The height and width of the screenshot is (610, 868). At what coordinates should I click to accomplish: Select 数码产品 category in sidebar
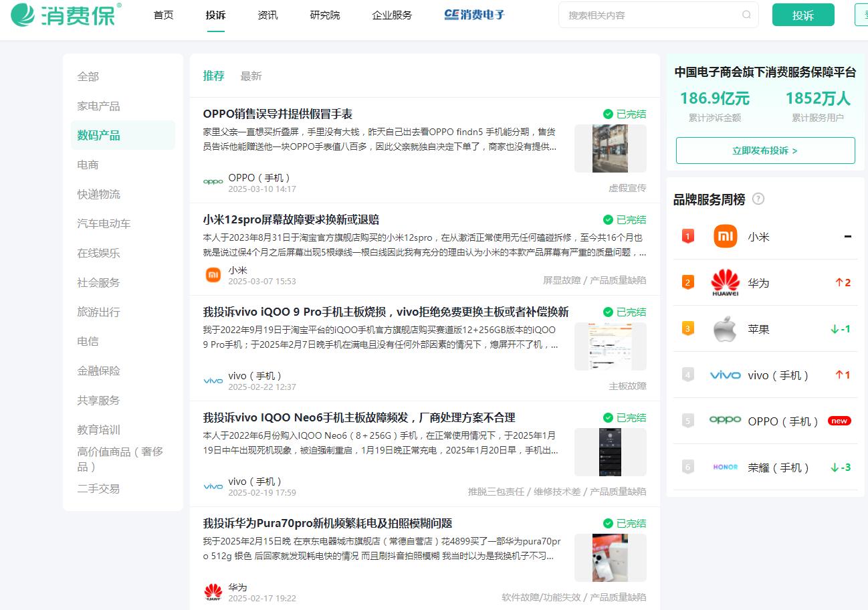coord(123,135)
